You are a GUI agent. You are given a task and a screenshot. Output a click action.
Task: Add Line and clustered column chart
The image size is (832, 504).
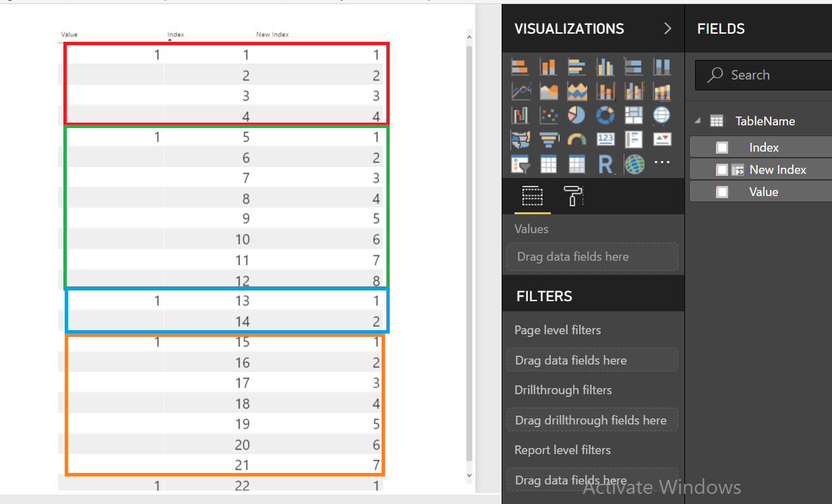(x=634, y=91)
